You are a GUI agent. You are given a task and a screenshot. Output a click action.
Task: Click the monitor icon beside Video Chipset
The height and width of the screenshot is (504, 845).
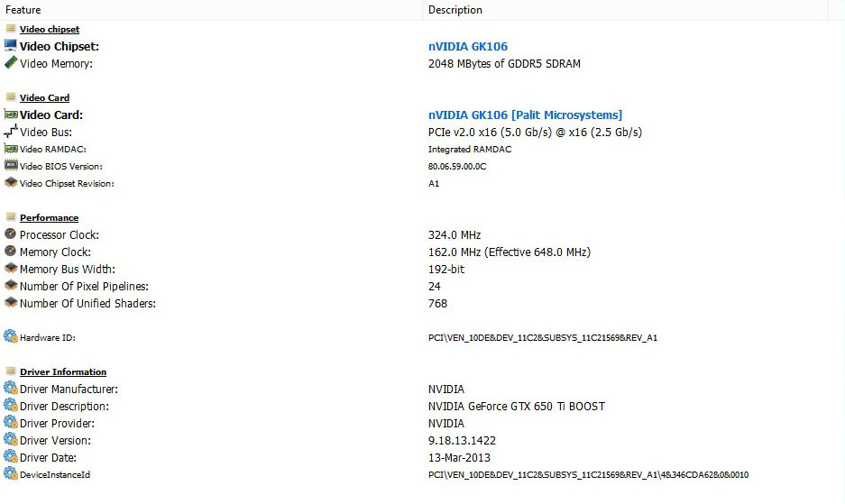[10, 45]
